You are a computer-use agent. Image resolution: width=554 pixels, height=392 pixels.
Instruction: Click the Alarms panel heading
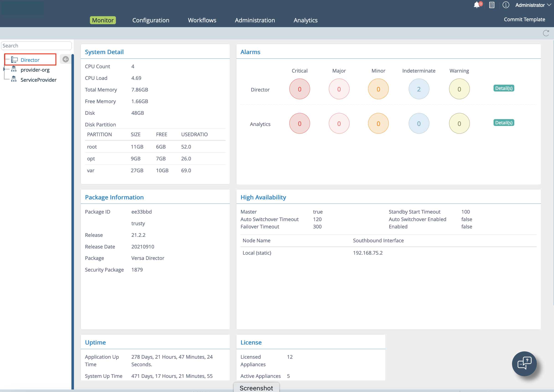coord(250,52)
